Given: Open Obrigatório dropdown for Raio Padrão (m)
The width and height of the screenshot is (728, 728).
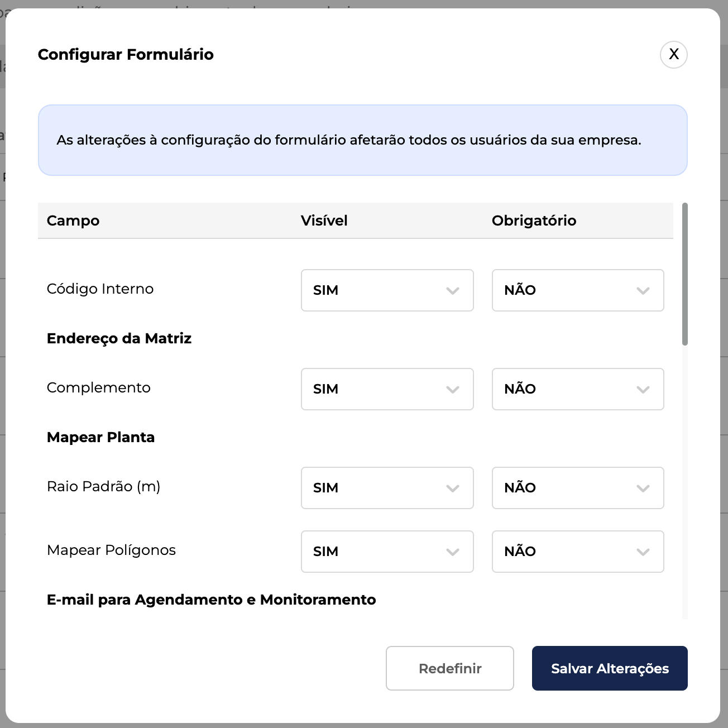Looking at the screenshot, I should 577,488.
